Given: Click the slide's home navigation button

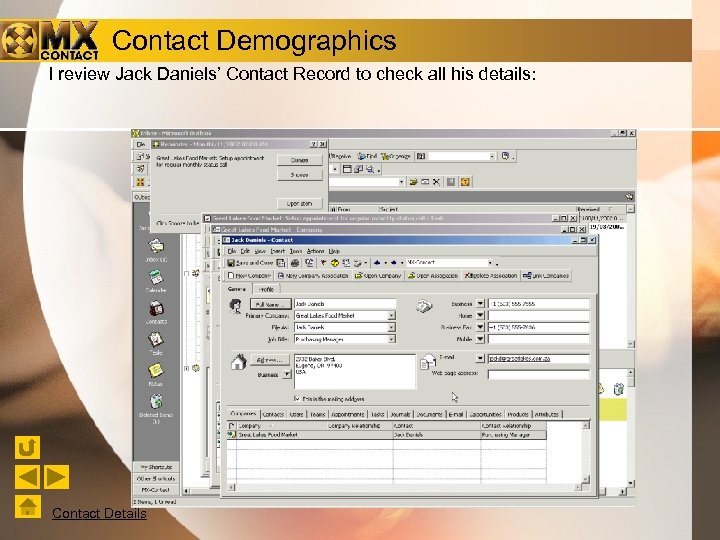Looking at the screenshot, I should [x=28, y=506].
